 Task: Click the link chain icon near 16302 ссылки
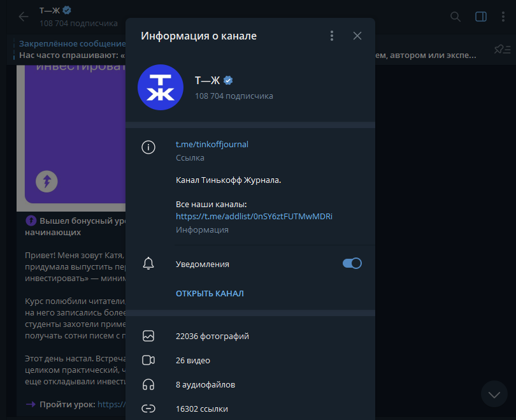tap(148, 408)
